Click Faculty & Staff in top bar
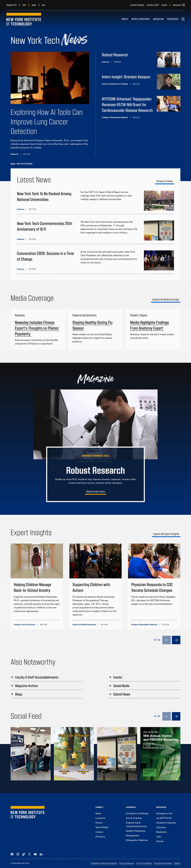 tap(153, 5)
